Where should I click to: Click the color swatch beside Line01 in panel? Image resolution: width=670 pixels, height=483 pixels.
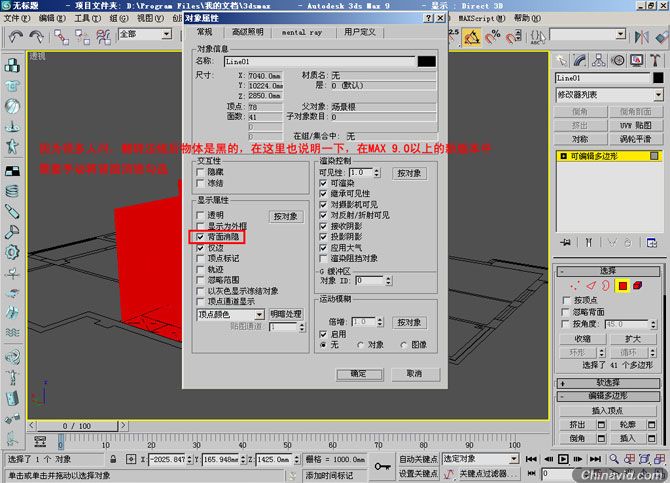click(x=658, y=78)
